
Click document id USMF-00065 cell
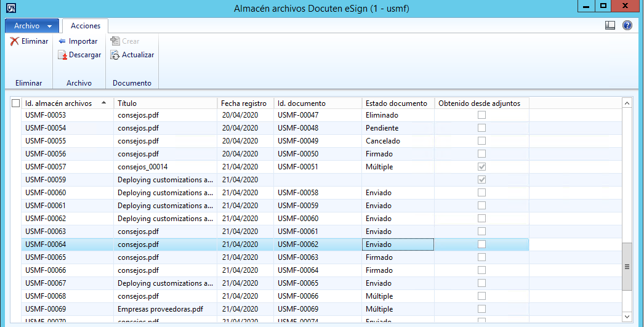318,283
